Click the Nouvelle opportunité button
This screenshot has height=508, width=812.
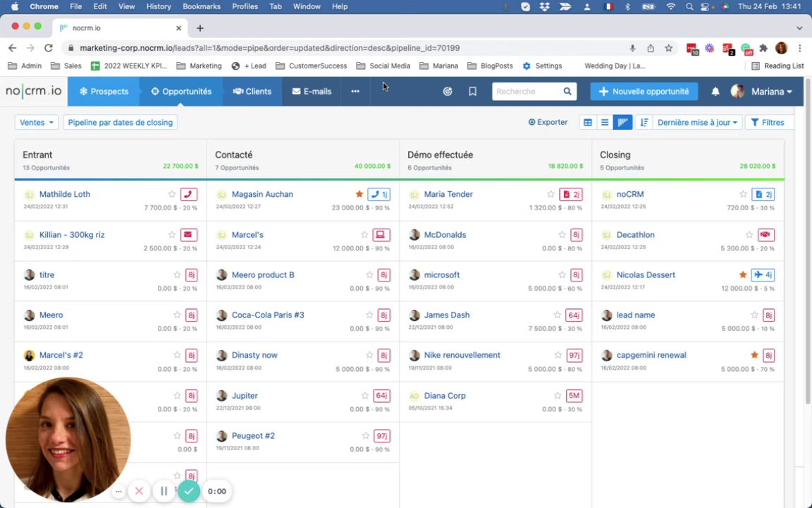644,91
